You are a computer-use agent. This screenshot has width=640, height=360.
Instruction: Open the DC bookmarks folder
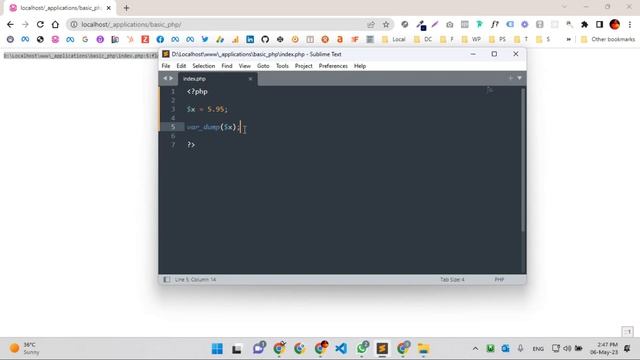(423, 39)
